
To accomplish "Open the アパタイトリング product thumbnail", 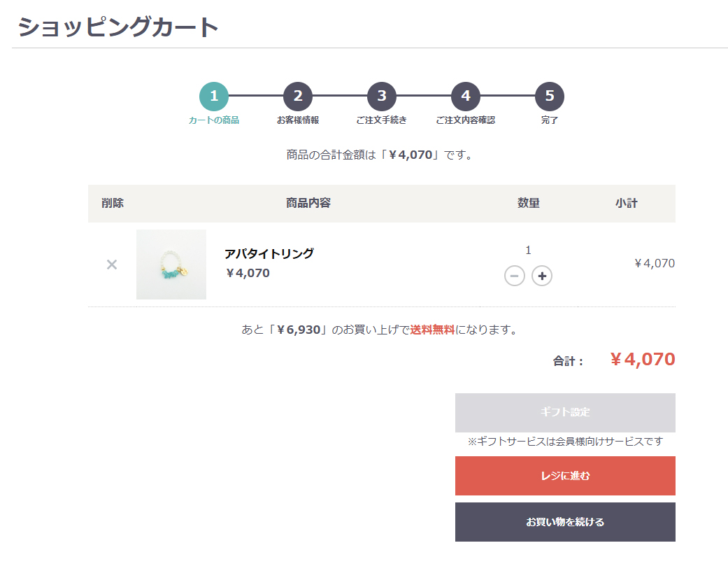I will (171, 265).
